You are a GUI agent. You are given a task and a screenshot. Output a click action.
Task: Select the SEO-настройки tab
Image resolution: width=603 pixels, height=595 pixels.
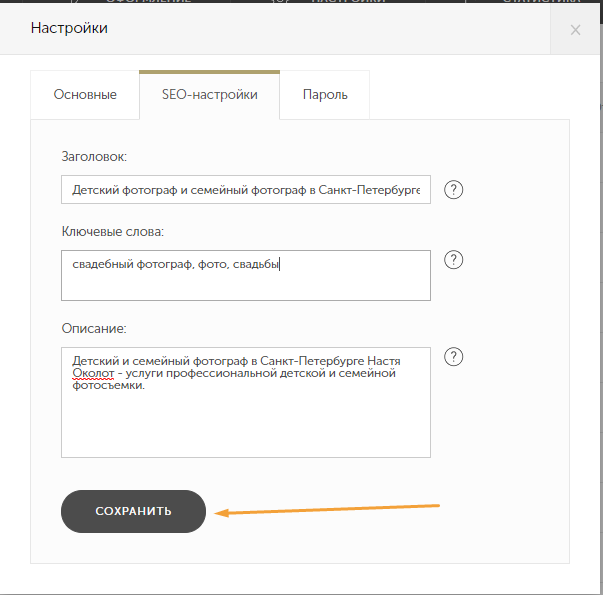point(210,95)
